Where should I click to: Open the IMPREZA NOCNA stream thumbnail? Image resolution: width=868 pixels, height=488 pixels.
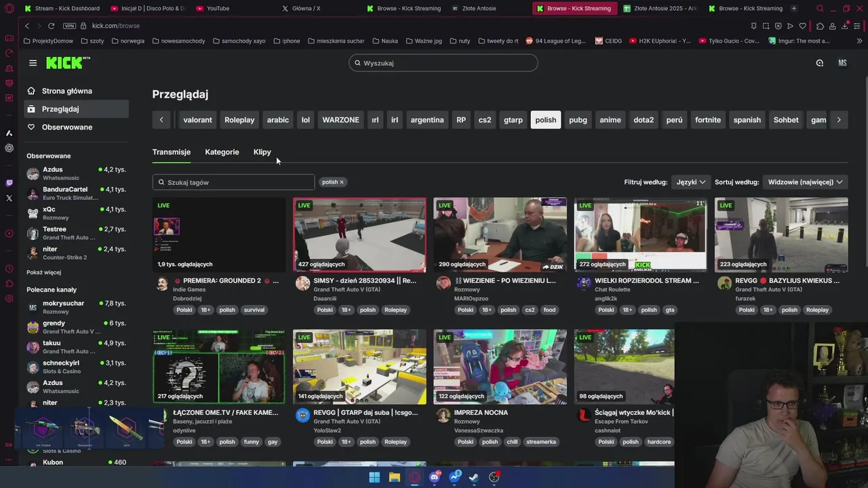500,367
